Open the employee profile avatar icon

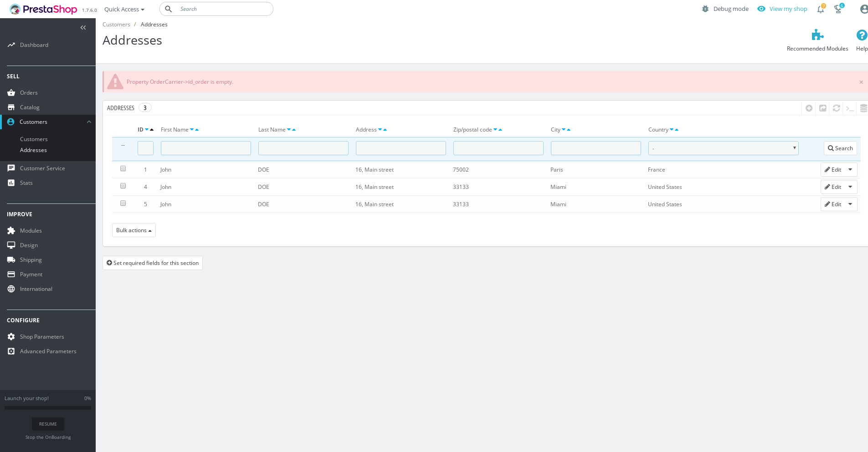pyautogui.click(x=864, y=9)
